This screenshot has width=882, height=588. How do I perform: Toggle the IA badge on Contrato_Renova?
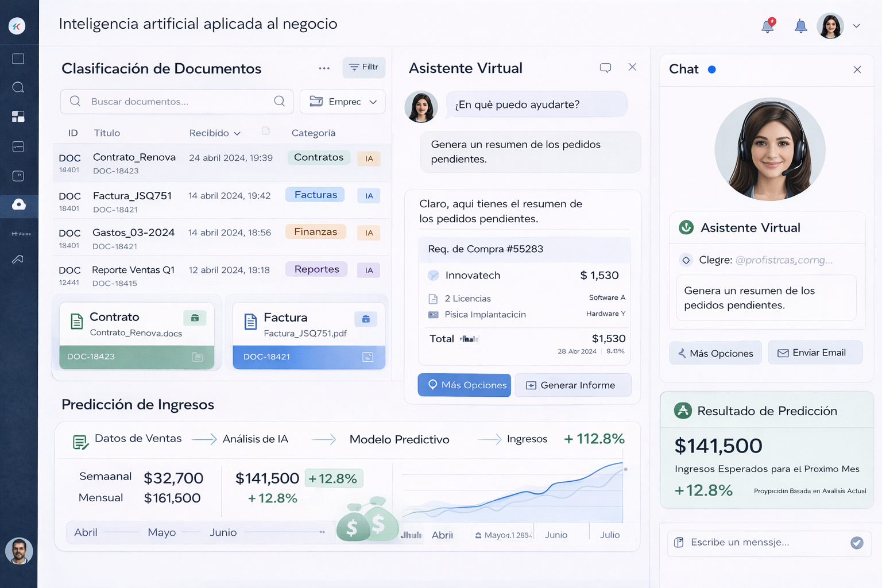tap(368, 158)
